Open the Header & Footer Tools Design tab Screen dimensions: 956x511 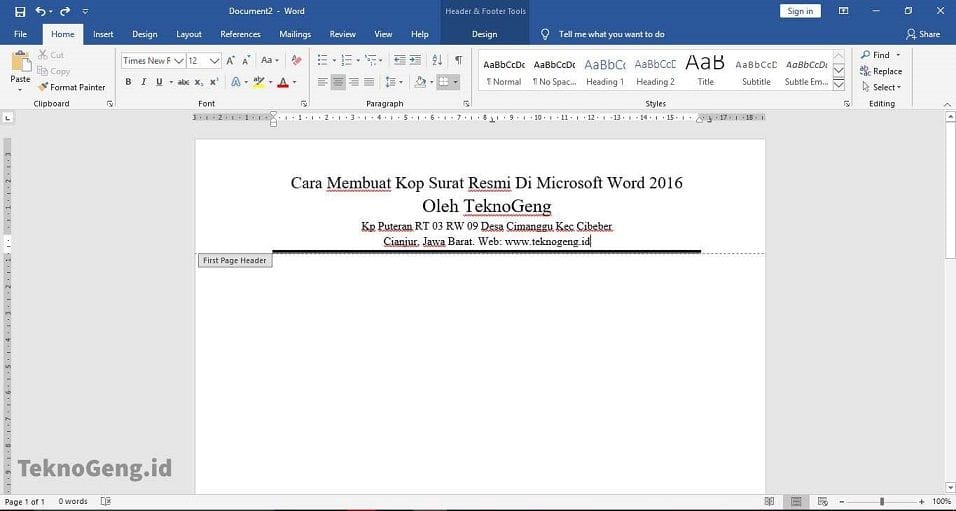(485, 34)
